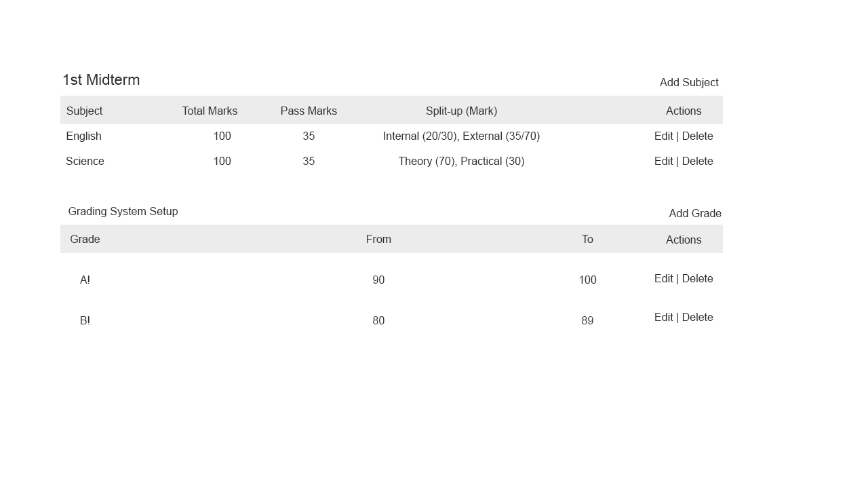Edit the English subject row

click(663, 136)
